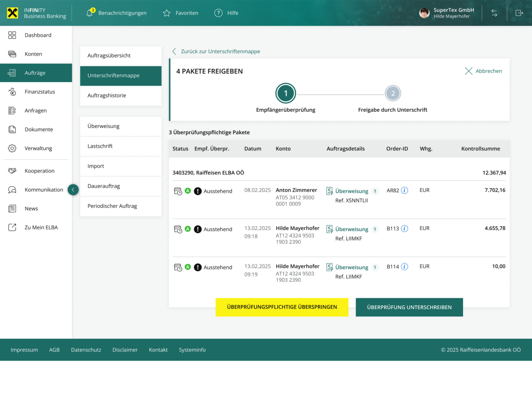Show info for order B114
Screen dimensions: 532x399
[x=405, y=267]
